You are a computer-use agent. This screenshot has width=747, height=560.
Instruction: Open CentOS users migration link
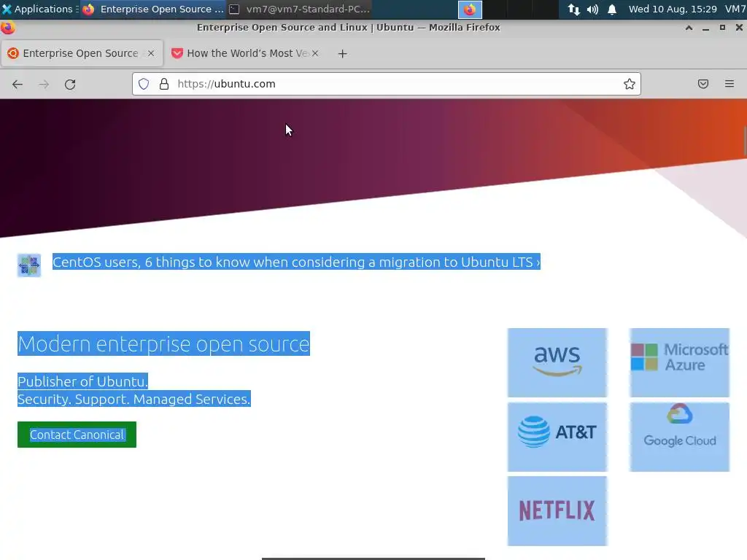click(296, 262)
